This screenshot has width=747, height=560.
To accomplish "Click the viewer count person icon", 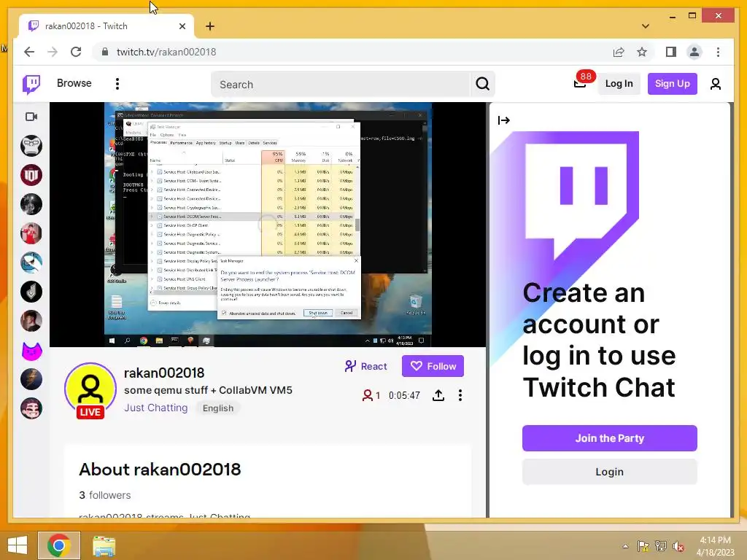I will [368, 395].
